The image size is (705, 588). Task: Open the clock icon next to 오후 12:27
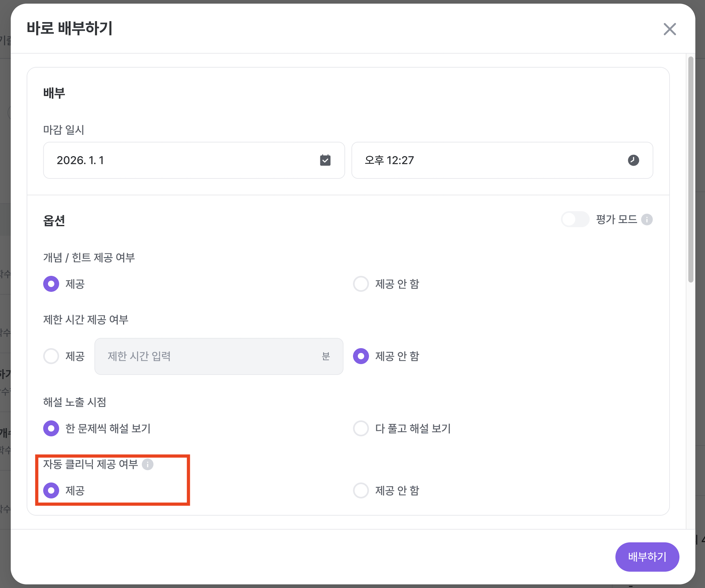pos(634,160)
